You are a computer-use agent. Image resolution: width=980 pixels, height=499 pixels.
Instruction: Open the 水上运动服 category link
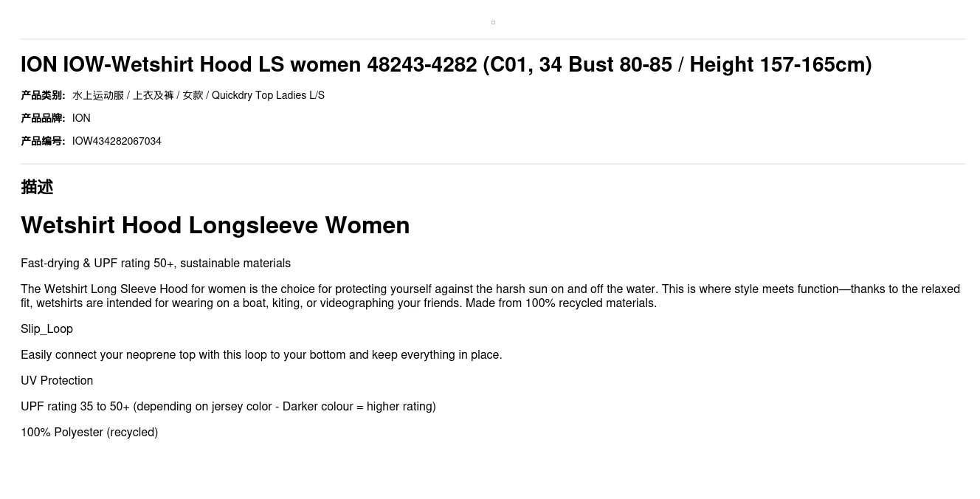coord(98,95)
